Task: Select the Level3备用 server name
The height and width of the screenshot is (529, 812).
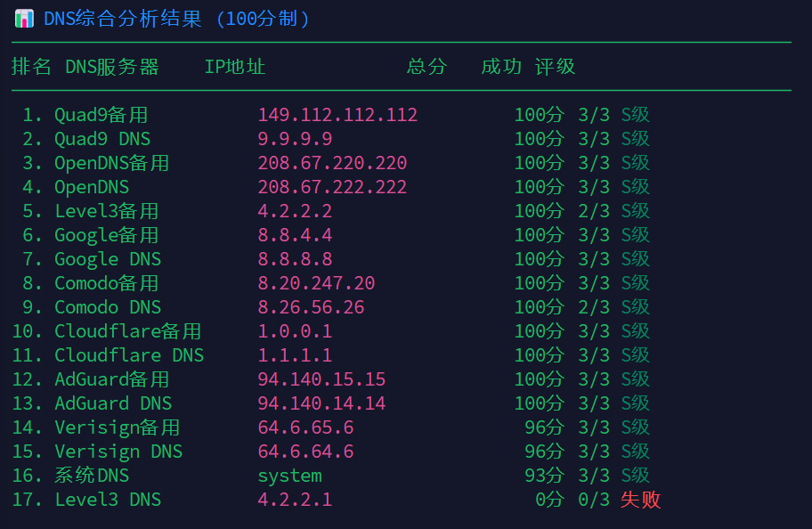Action: coord(106,211)
